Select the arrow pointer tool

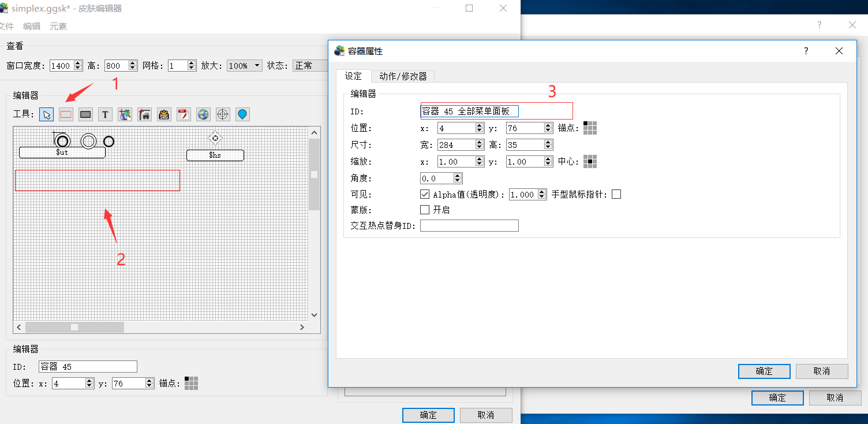pos(47,114)
